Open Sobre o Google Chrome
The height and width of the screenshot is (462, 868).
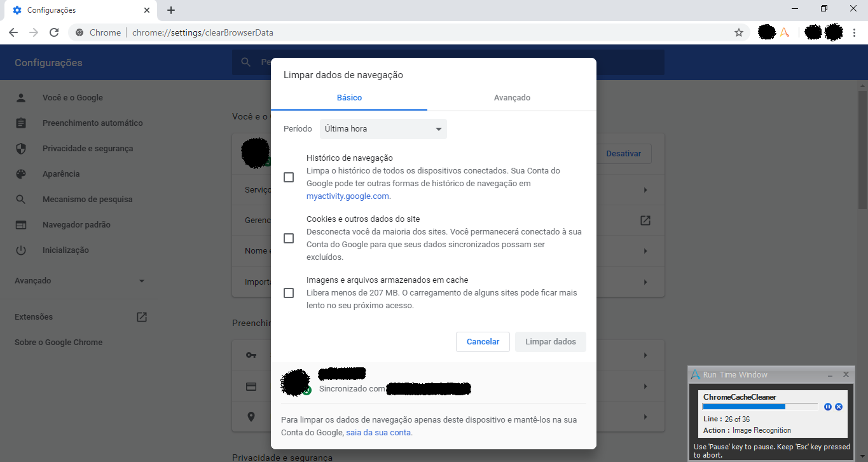[59, 343]
